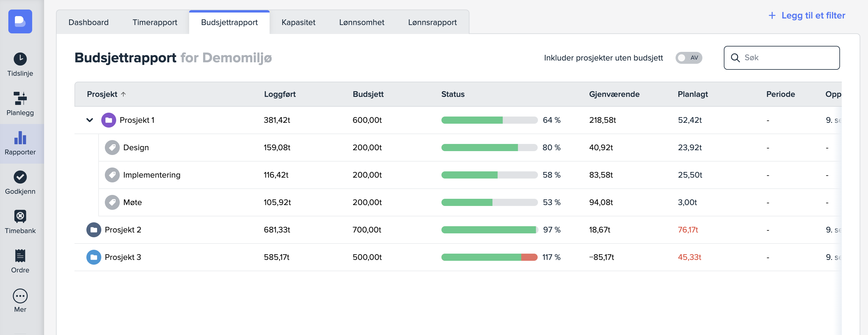Open the Ordre receipt icon

tap(20, 256)
